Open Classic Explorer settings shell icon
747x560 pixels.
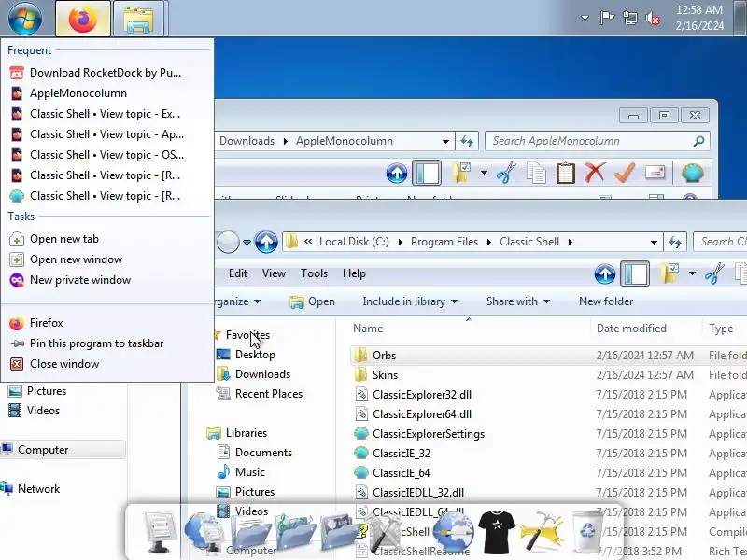pos(692,173)
